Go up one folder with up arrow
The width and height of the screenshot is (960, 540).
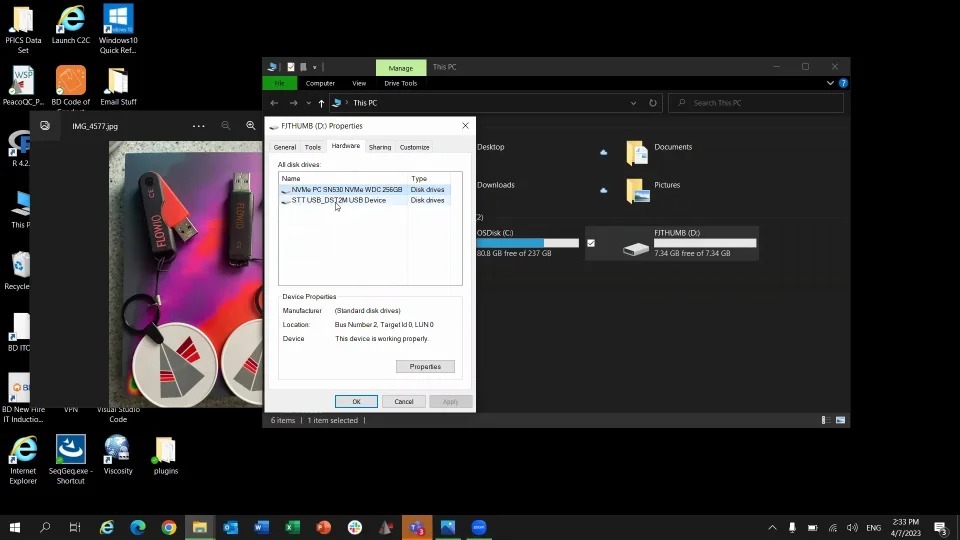321,103
